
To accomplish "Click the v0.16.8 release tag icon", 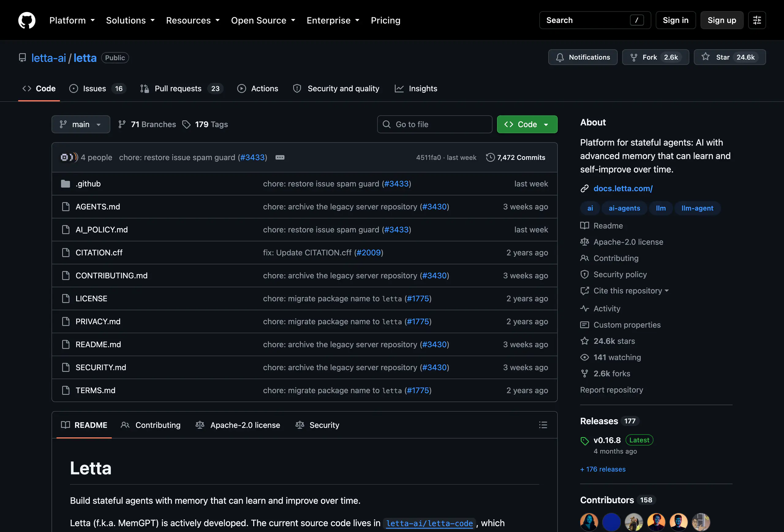I will pyautogui.click(x=584, y=441).
